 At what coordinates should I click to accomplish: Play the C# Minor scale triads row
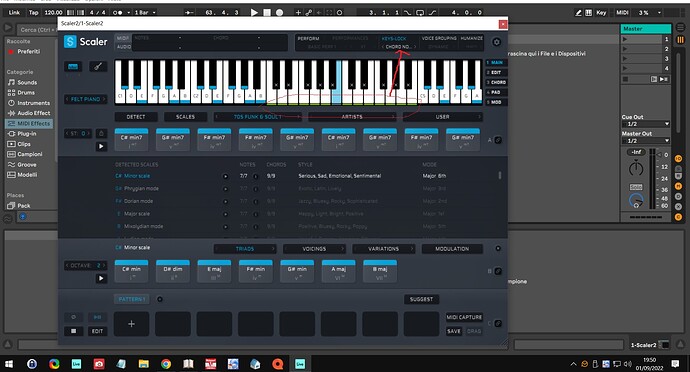(x=101, y=278)
